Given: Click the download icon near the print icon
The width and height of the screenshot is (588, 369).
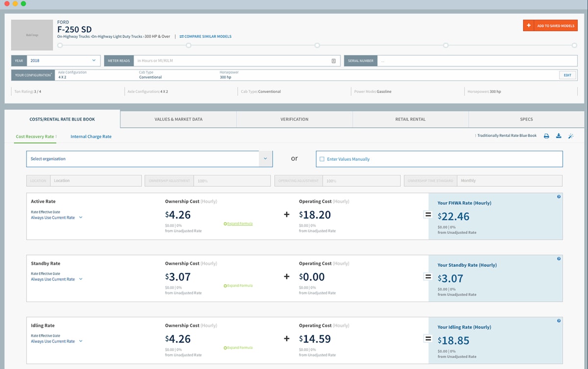Looking at the screenshot, I should click(x=559, y=136).
